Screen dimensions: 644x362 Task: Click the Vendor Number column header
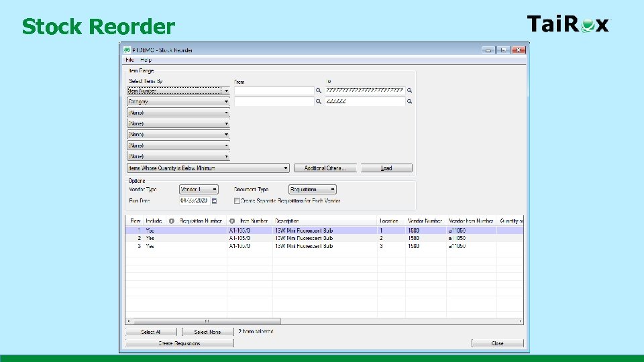click(x=425, y=221)
